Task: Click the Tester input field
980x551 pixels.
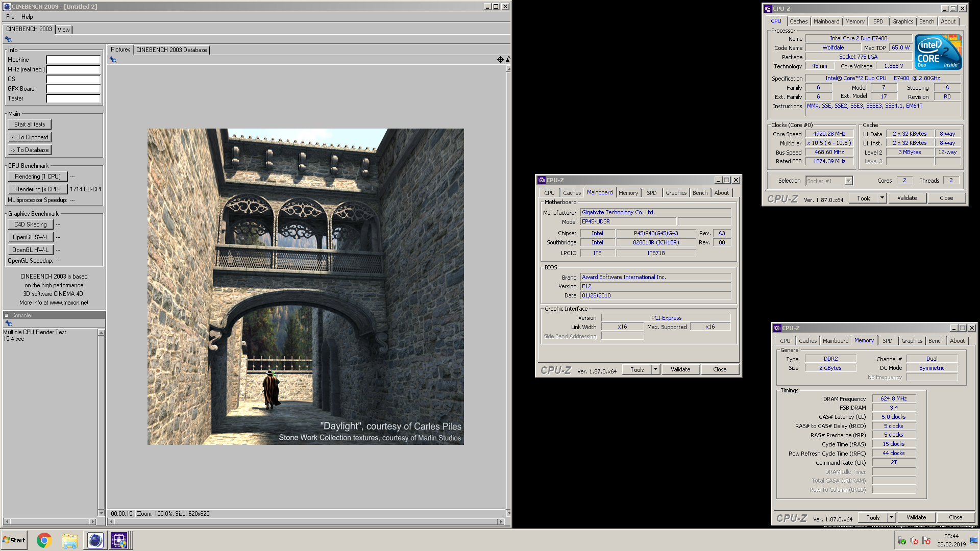Action: pyautogui.click(x=73, y=98)
